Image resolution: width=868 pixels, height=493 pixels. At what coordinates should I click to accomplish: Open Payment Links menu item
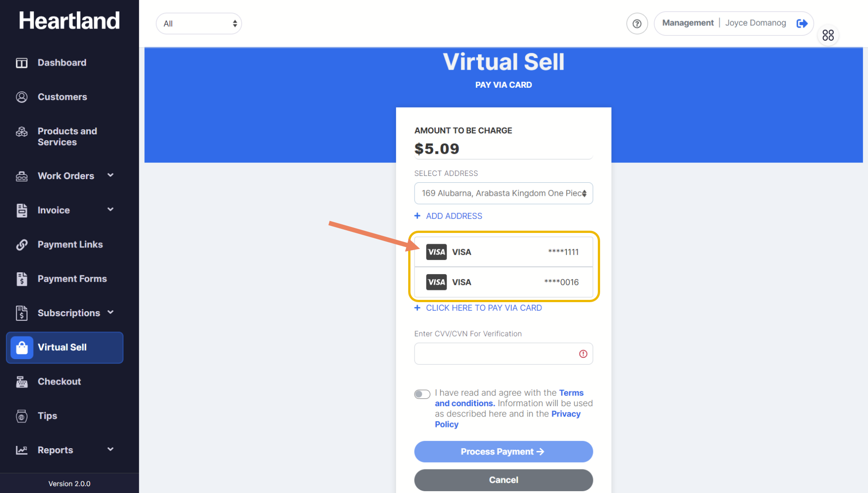[x=70, y=245]
